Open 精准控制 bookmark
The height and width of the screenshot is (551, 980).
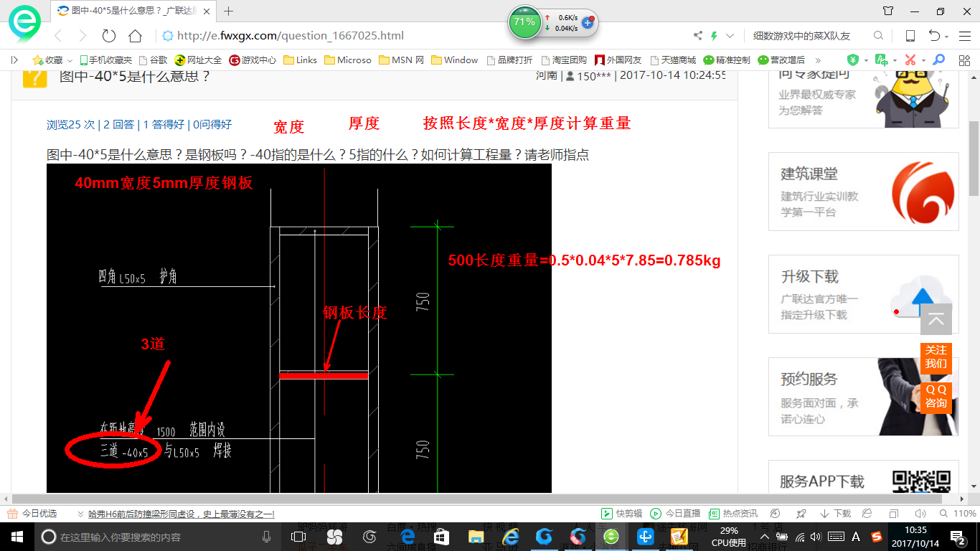(727, 60)
